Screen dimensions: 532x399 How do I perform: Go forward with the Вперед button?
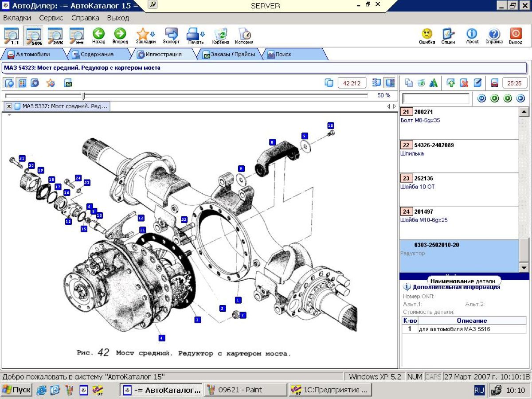120,36
